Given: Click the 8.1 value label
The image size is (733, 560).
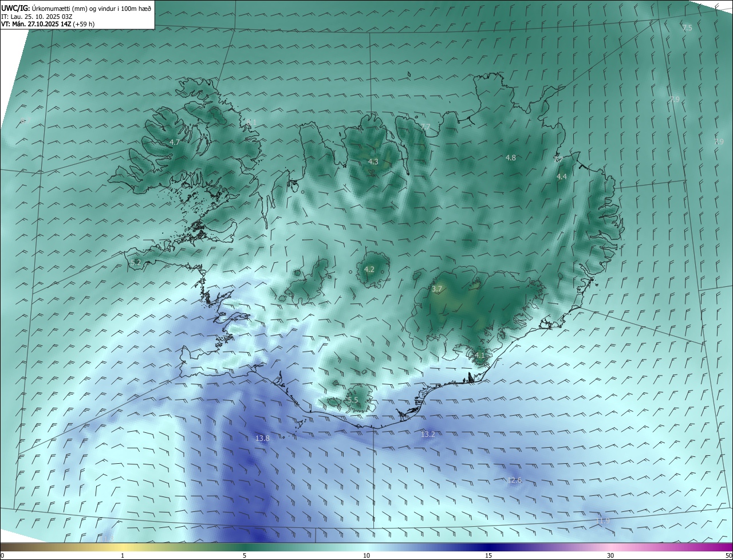Looking at the screenshot, I should pos(252,122).
